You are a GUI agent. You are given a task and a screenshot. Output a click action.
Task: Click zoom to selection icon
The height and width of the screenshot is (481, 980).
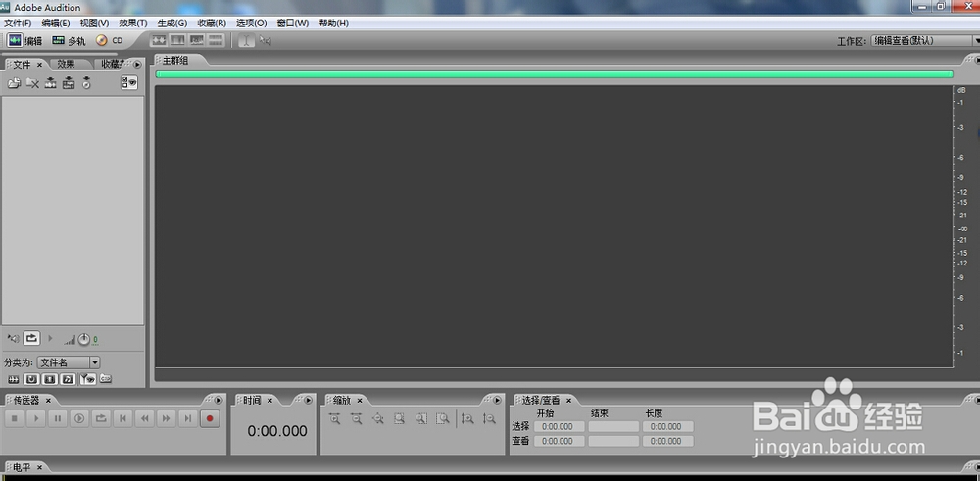(x=400, y=419)
